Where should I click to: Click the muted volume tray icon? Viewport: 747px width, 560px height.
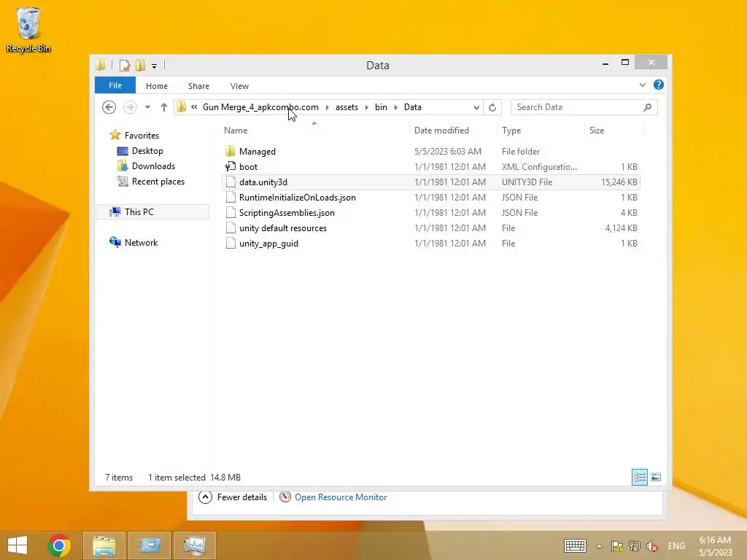[652, 546]
